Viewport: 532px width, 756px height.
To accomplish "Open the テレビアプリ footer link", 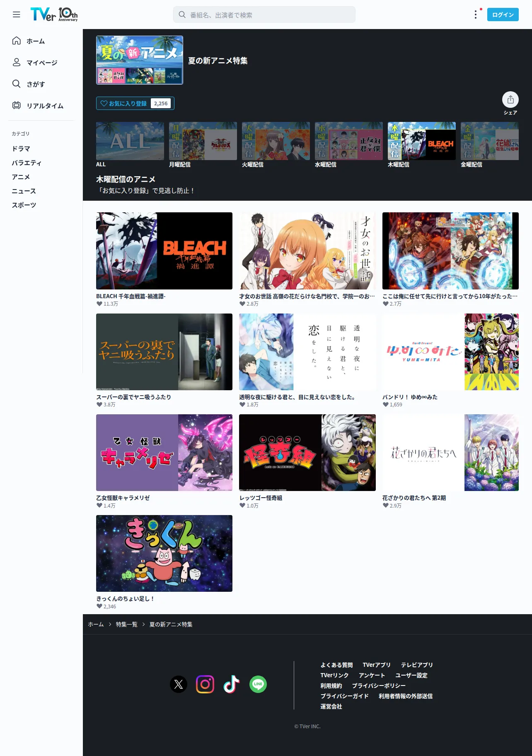I will 417,665.
